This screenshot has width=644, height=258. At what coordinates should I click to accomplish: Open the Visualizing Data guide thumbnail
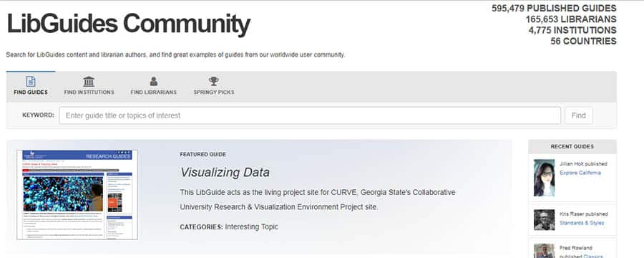(77, 195)
